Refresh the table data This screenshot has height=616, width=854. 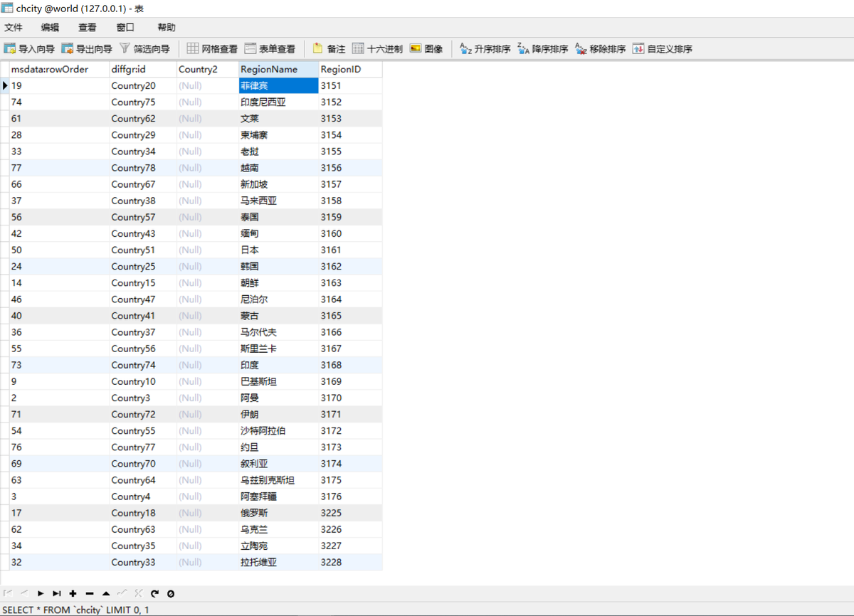154,593
